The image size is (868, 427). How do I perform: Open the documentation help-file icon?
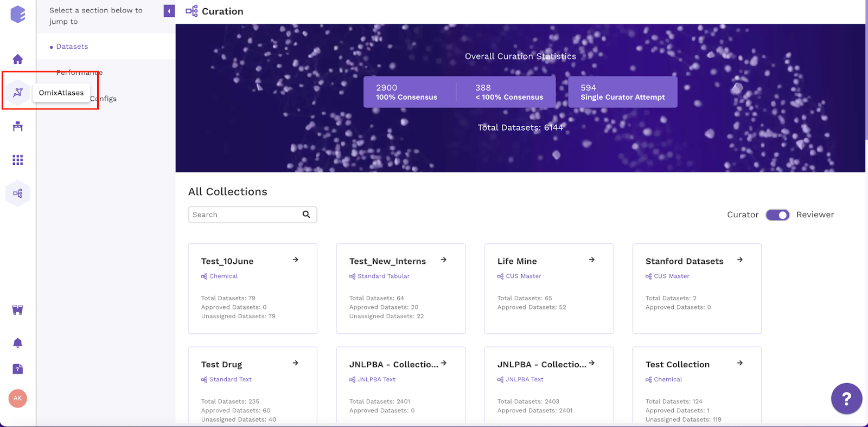pos(18,369)
